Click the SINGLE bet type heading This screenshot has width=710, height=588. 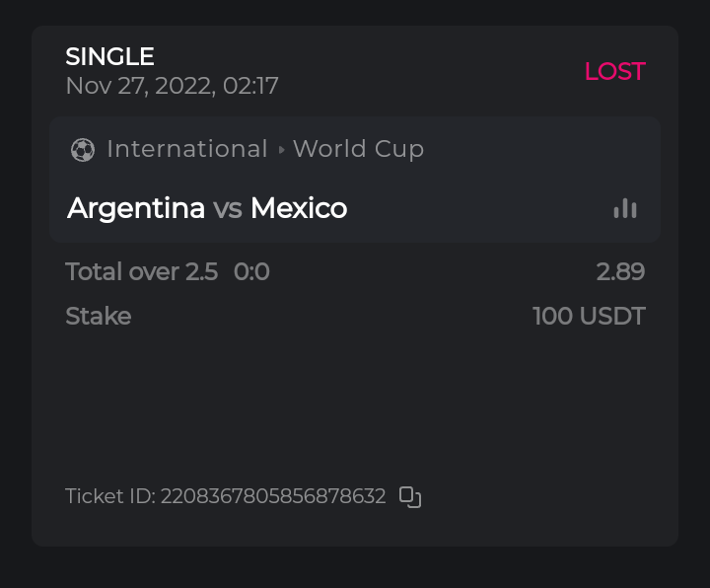109,57
